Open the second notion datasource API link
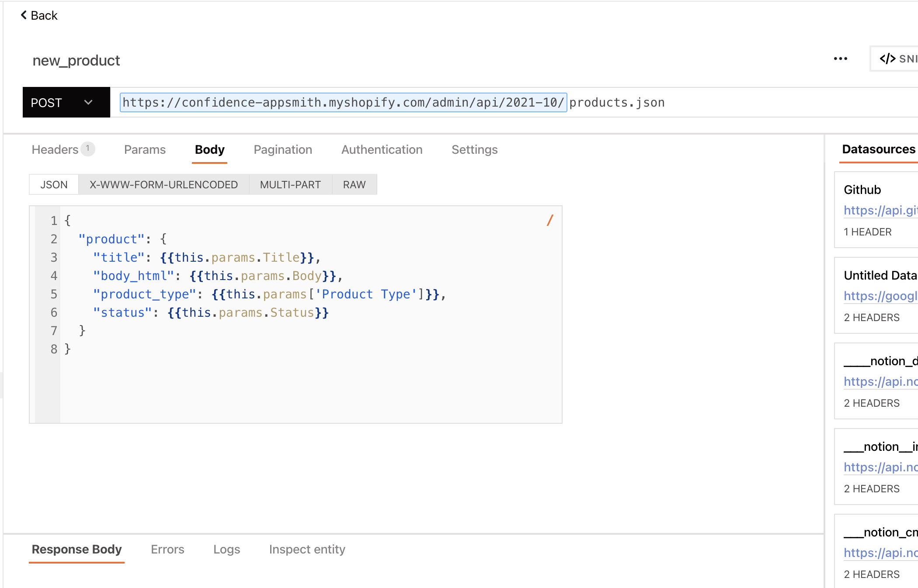918x588 pixels. tap(880, 467)
